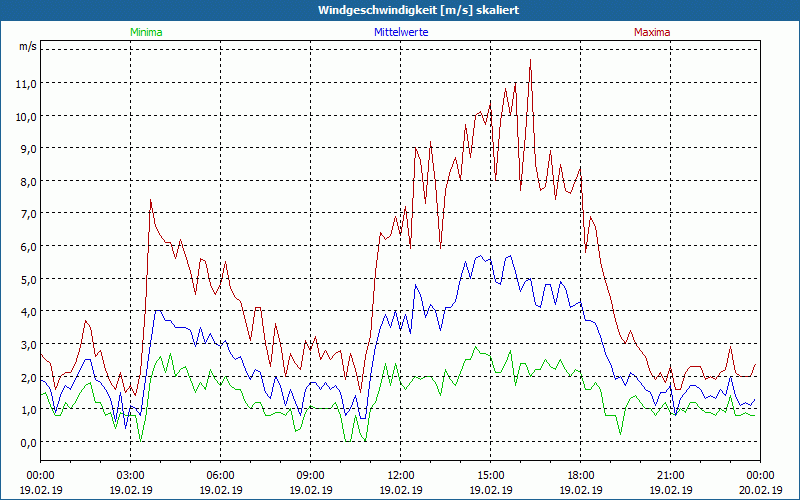Click the green Minima legend label
The height and width of the screenshot is (500, 800).
tap(145, 32)
